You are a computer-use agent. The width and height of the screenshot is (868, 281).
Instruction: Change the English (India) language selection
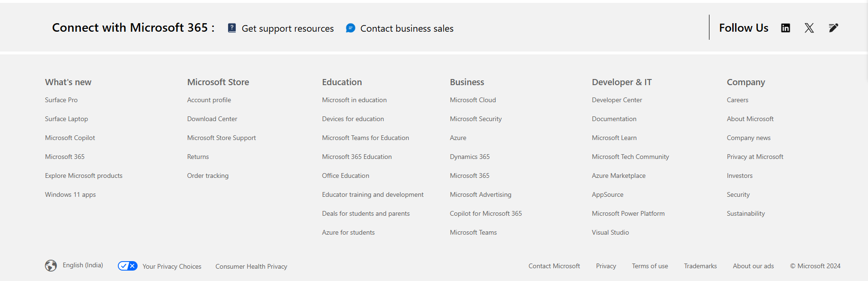(x=83, y=265)
